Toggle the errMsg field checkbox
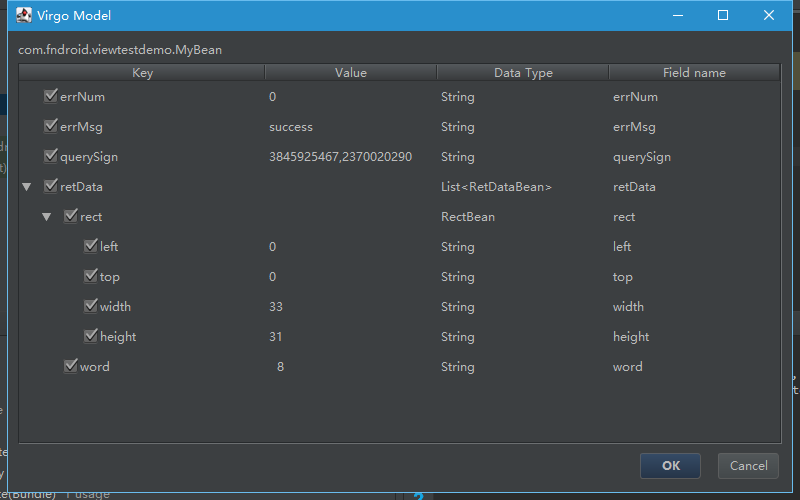Screen dimensions: 800x500 click(51, 127)
